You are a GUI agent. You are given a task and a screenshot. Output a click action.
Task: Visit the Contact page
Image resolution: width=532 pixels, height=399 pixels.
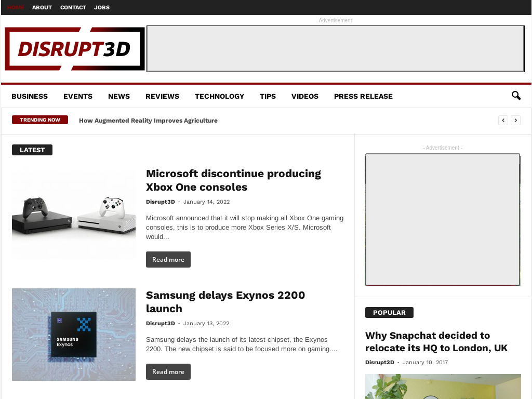tap(73, 7)
